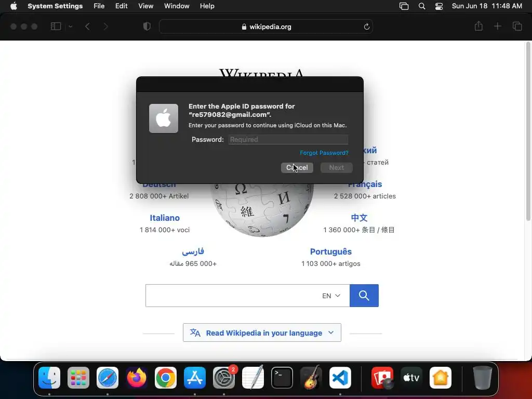532x399 pixels.
Task: Cancel the Apple ID password dialog
Action: (297, 168)
